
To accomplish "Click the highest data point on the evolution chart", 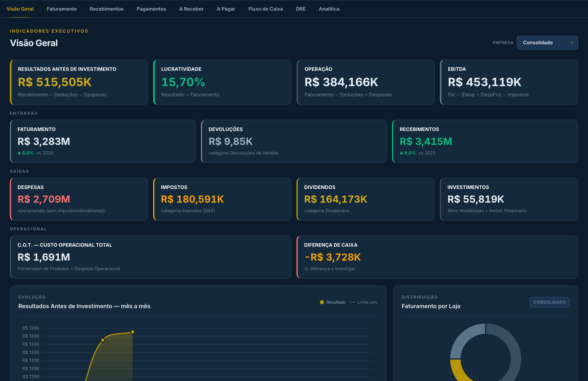I will [133, 332].
